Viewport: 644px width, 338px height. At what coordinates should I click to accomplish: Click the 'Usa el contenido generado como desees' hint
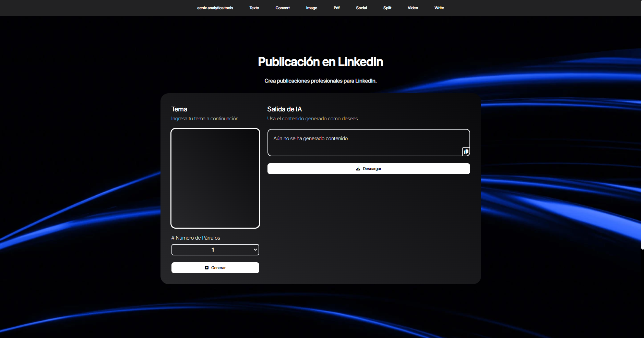tap(312, 119)
